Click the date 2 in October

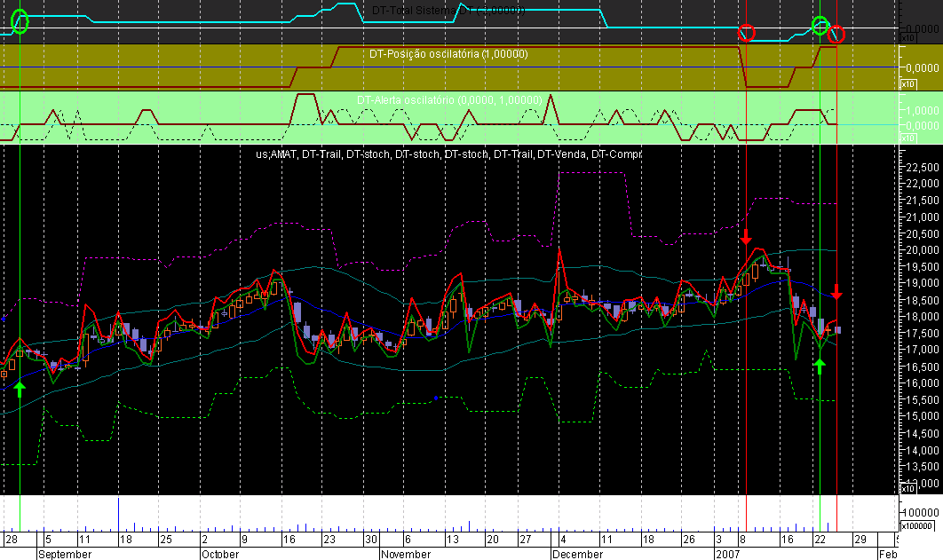click(205, 540)
